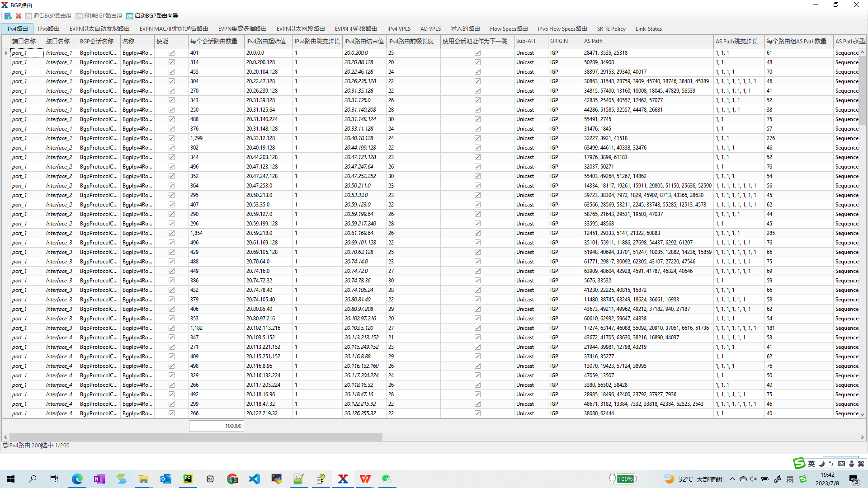Open Visual Studio Code from taskbar

[255, 479]
